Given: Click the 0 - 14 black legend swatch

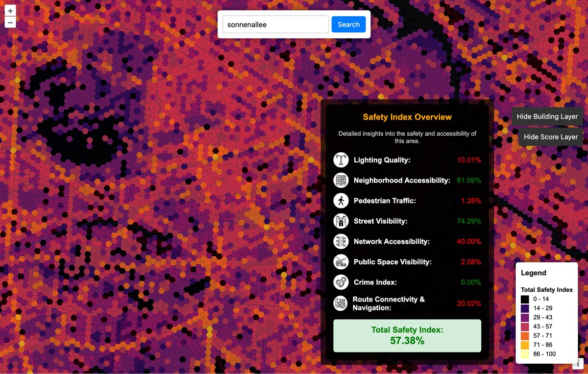Looking at the screenshot, I should pos(525,299).
